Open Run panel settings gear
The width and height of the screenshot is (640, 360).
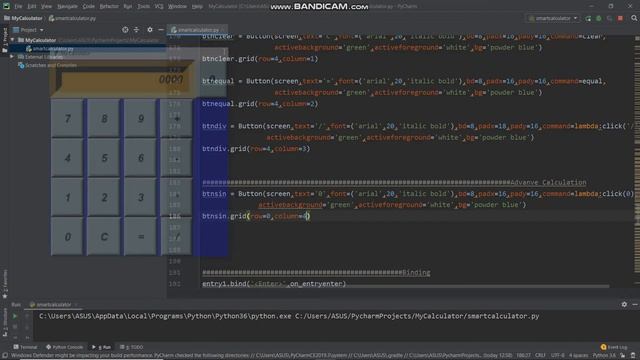[624, 304]
